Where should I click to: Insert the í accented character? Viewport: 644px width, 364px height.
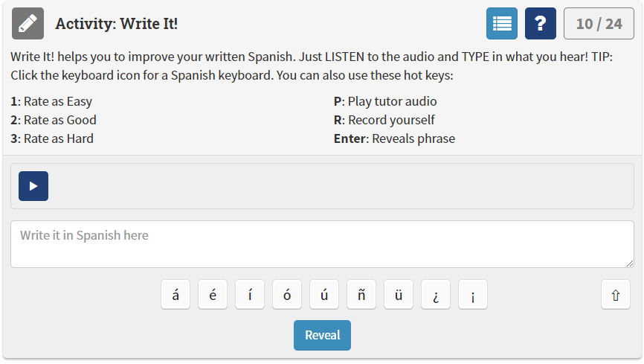coord(250,295)
